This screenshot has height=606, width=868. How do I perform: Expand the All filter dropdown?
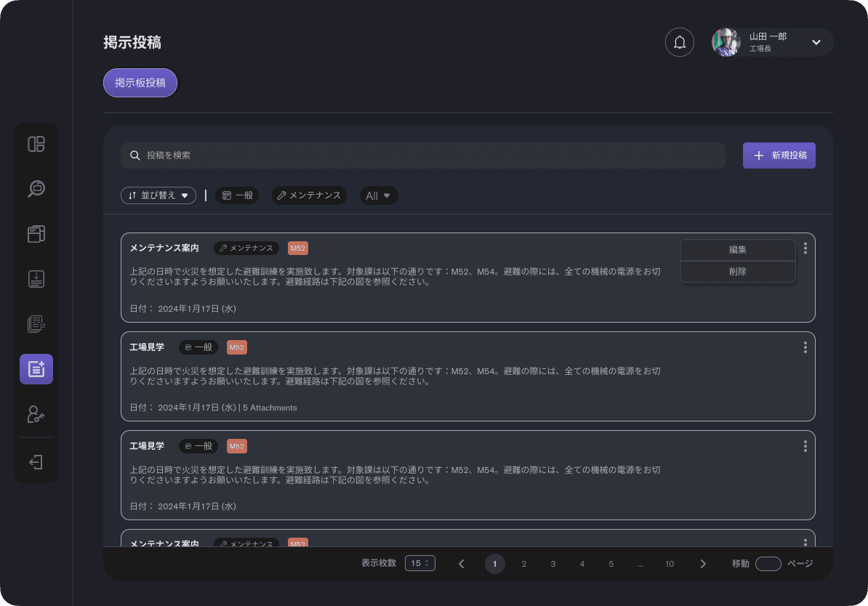point(378,195)
